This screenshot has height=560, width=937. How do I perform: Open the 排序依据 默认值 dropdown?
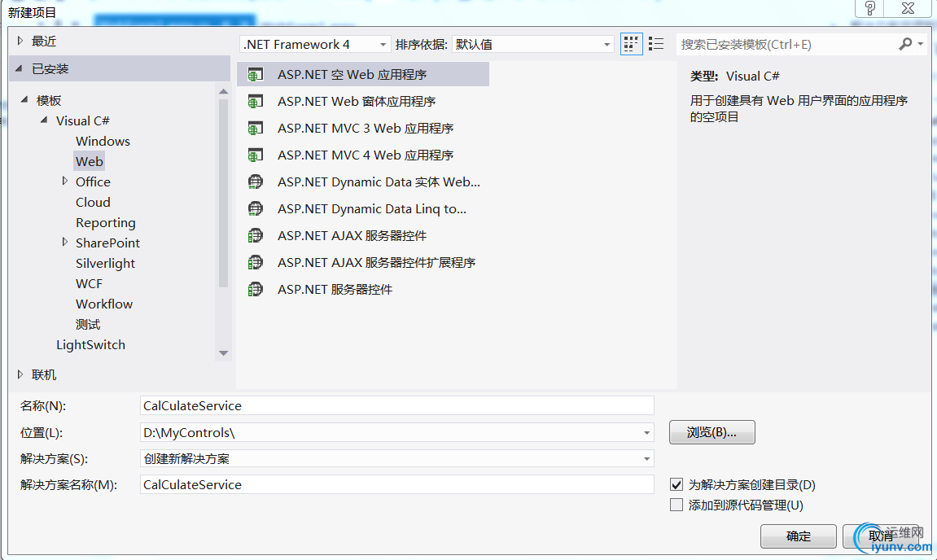coord(533,44)
